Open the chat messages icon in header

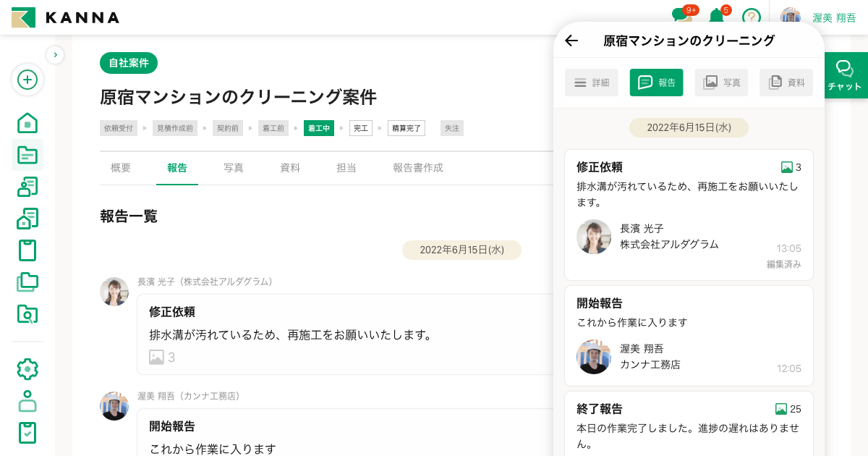coord(681,16)
